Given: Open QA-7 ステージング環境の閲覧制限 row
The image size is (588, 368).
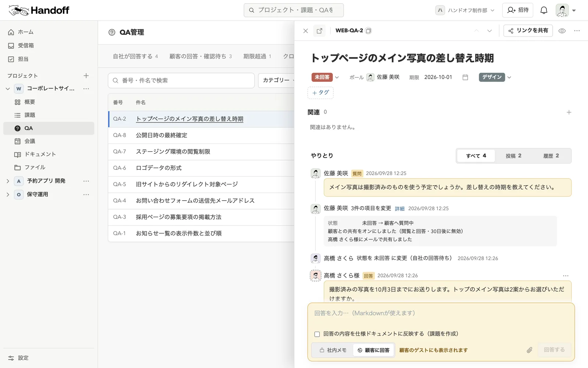Looking at the screenshot, I should [201, 152].
